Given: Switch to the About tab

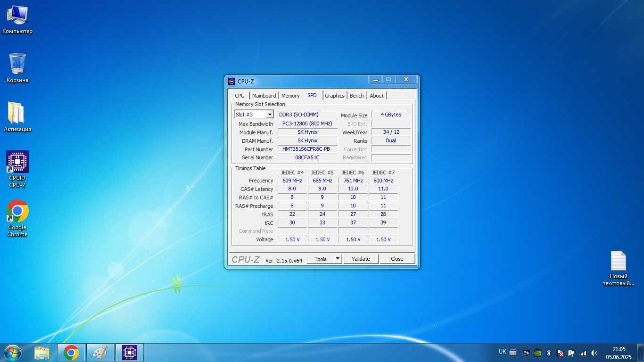Looking at the screenshot, I should coord(377,96).
